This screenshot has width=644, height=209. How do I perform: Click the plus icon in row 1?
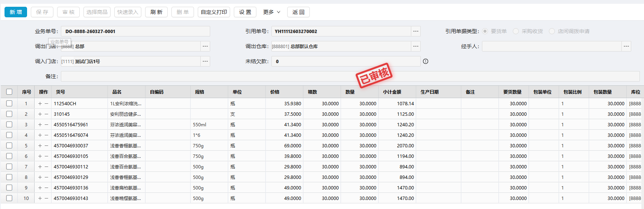click(40, 103)
